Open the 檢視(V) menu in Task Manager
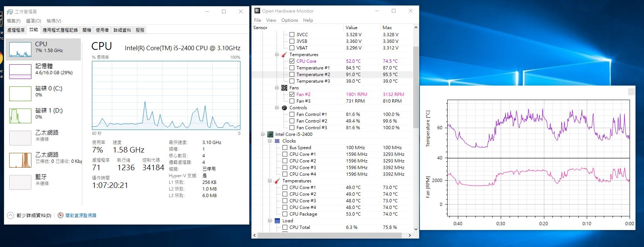Screen dimensions: 644x247 (54, 21)
